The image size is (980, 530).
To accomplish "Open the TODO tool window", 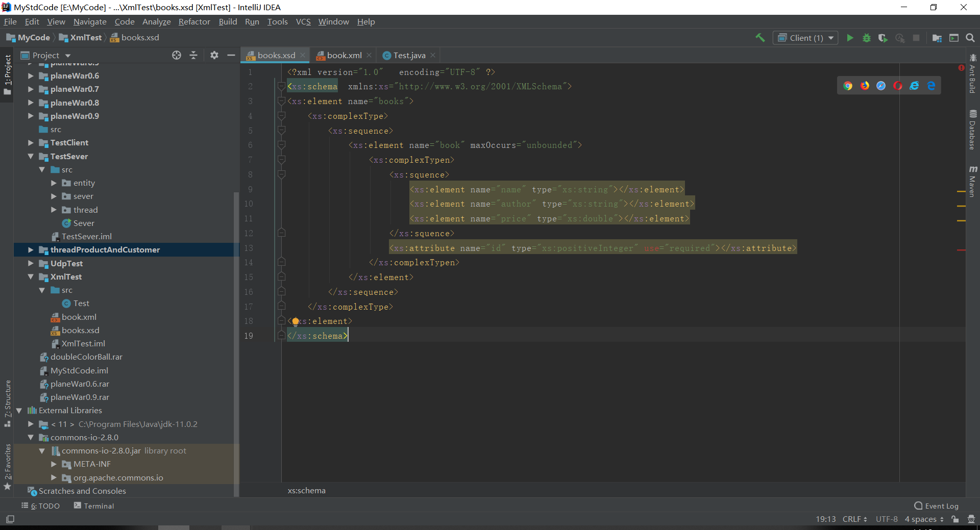I will point(41,506).
